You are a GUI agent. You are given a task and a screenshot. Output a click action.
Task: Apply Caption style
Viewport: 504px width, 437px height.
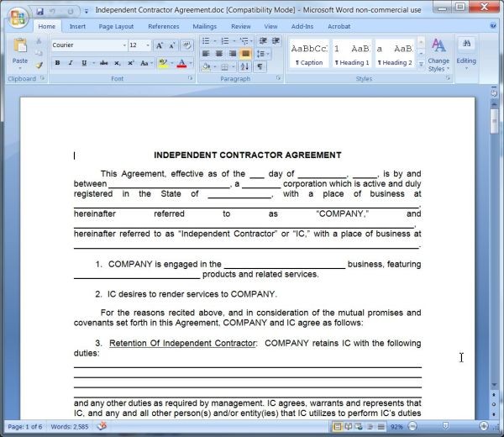309,54
